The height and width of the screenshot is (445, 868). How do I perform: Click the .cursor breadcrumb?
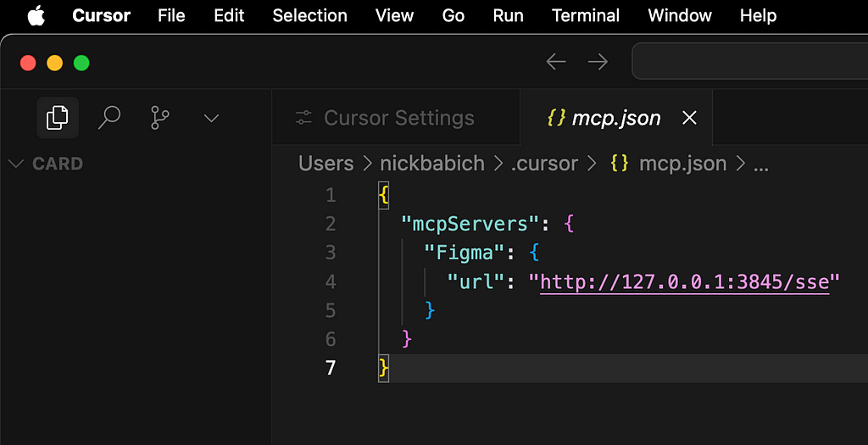click(x=544, y=164)
